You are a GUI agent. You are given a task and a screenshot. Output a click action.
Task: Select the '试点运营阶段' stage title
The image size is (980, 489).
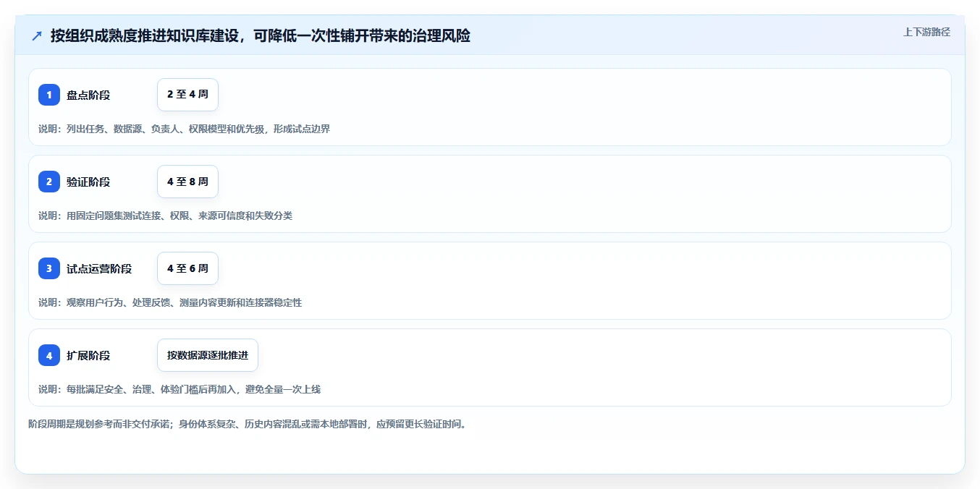(x=99, y=268)
